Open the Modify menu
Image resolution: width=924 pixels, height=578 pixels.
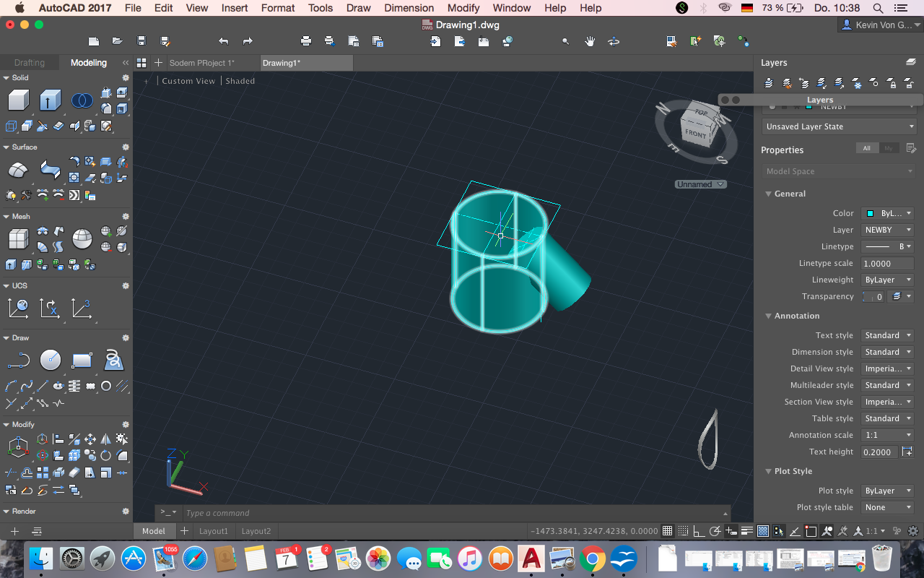463,8
